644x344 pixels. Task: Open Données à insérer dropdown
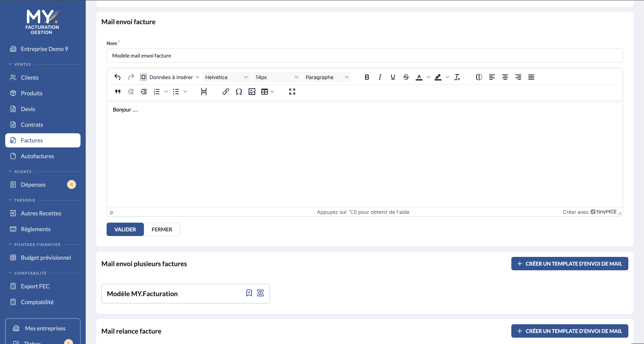tap(170, 77)
